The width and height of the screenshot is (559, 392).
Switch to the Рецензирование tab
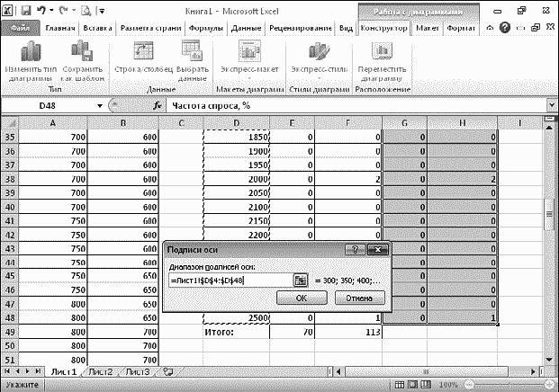pyautogui.click(x=301, y=28)
